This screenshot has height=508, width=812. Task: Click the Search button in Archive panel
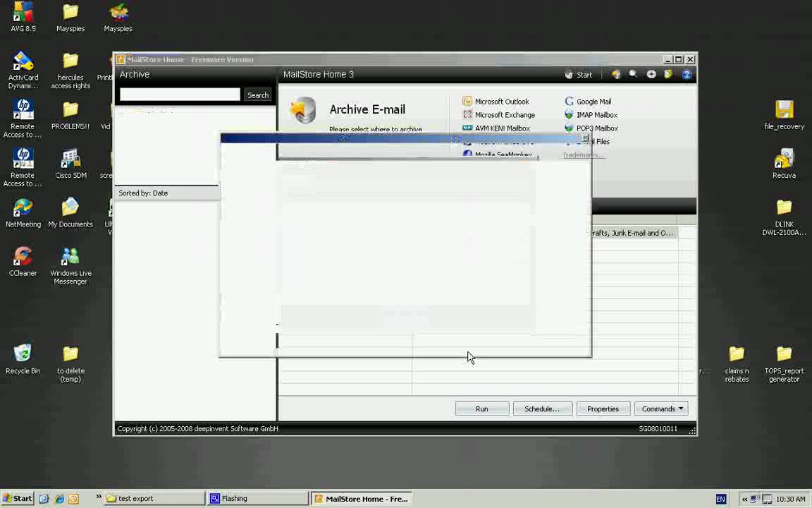pos(258,95)
